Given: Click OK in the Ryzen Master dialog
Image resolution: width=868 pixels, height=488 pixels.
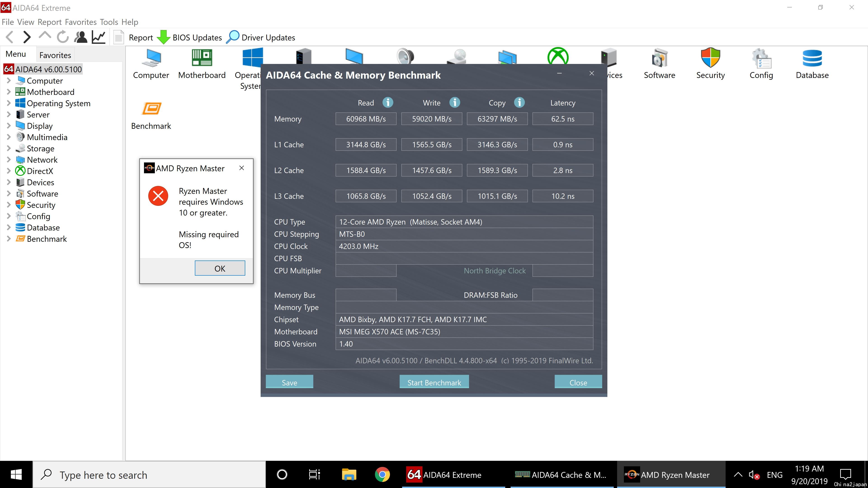Looking at the screenshot, I should [x=220, y=268].
